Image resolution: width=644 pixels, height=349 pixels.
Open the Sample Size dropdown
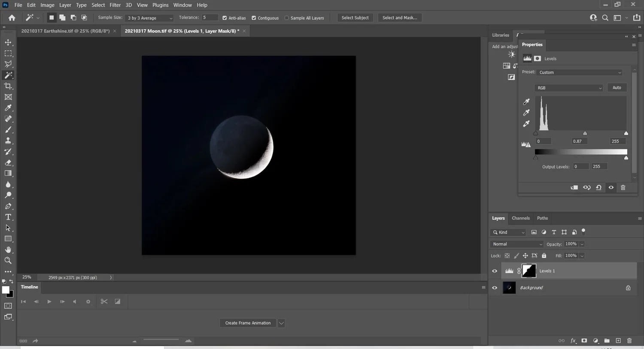point(149,18)
